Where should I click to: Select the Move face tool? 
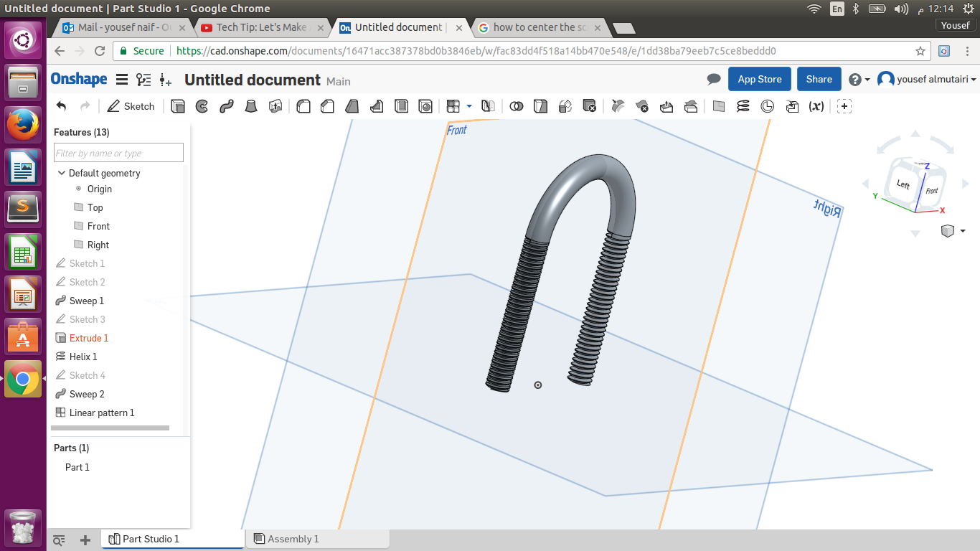point(666,106)
